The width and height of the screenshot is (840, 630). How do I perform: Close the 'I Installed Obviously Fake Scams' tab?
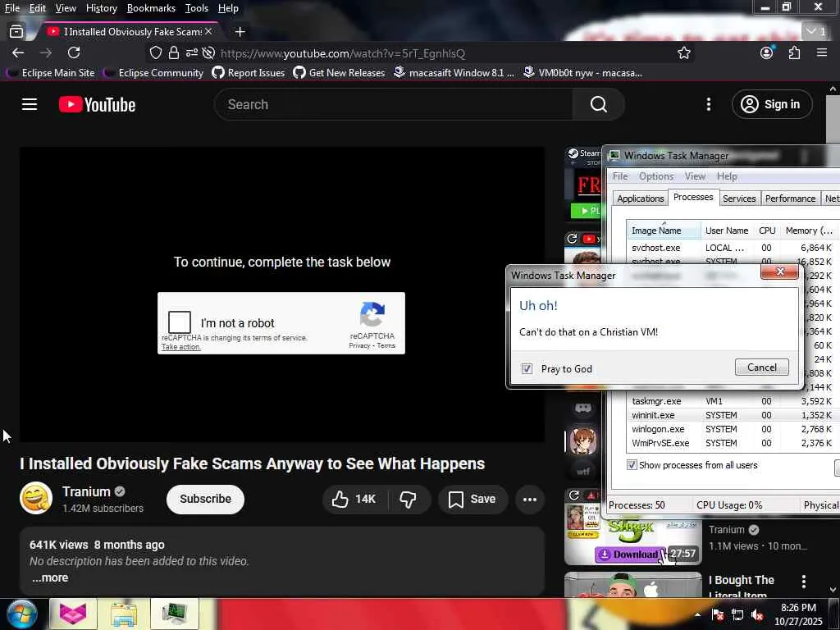pos(208,32)
